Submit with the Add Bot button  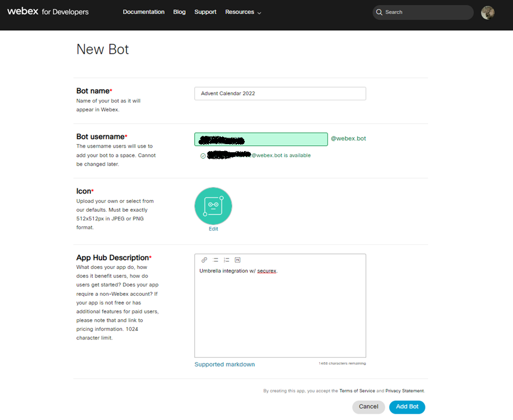(x=407, y=407)
